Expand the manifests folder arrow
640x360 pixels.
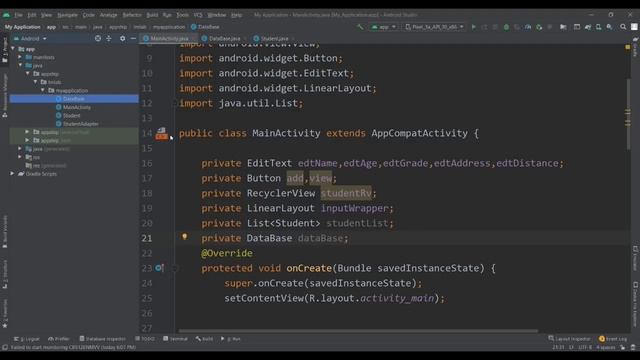tap(20, 57)
